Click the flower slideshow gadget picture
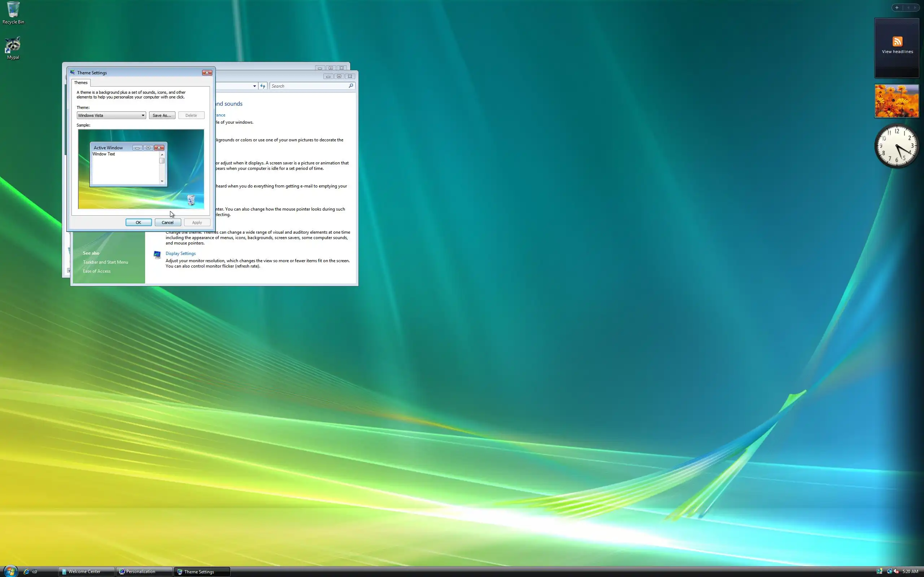Image resolution: width=924 pixels, height=577 pixels. click(896, 101)
